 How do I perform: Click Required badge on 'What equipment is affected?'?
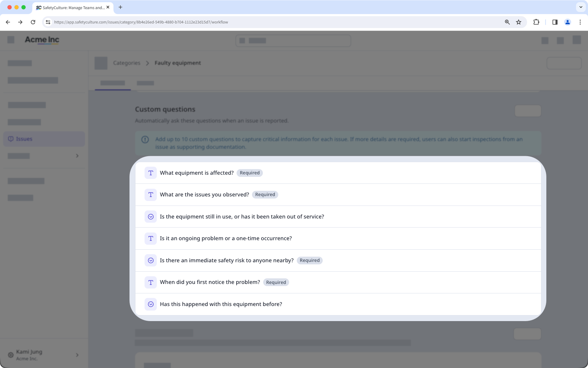(x=250, y=173)
